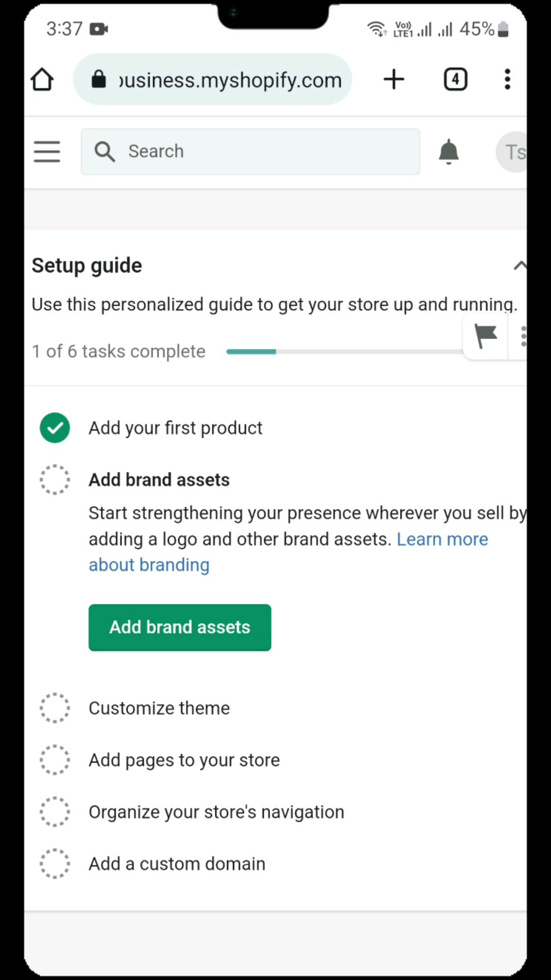The width and height of the screenshot is (551, 980).
Task: Tap the flag icon in floating toolbar
Action: (x=485, y=336)
